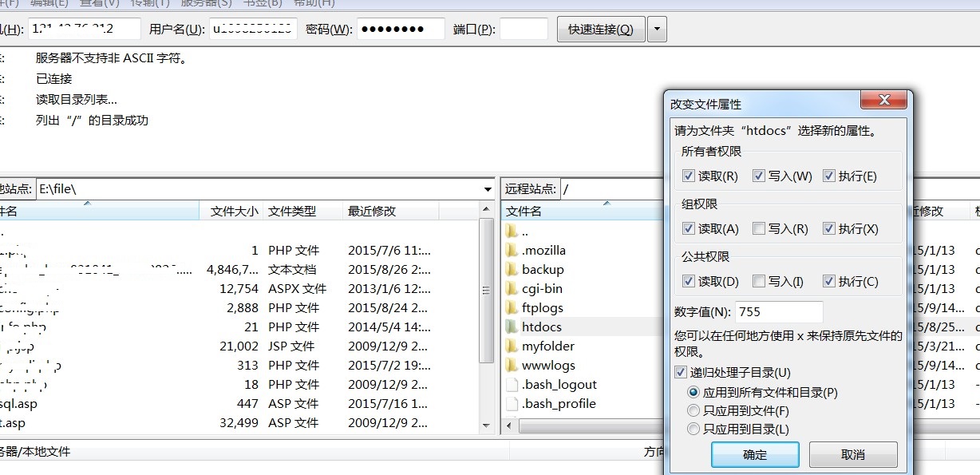This screenshot has height=475, width=980.
Task: Click the 取消 button to cancel
Action: point(852,455)
